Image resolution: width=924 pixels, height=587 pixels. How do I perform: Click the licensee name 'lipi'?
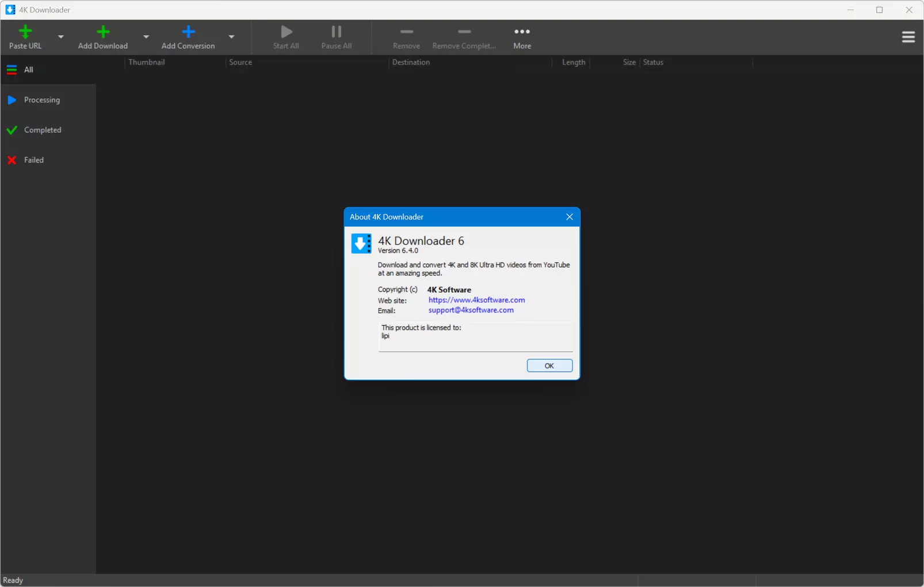coord(385,336)
